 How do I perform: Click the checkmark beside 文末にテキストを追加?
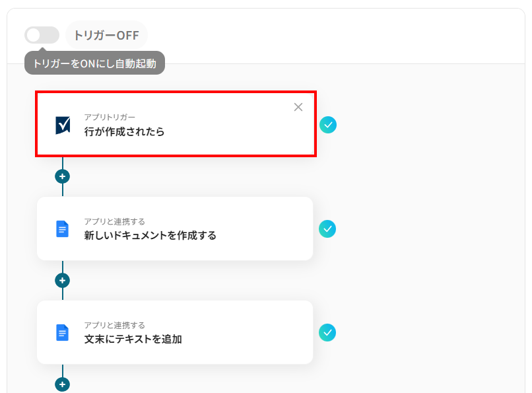(x=327, y=332)
